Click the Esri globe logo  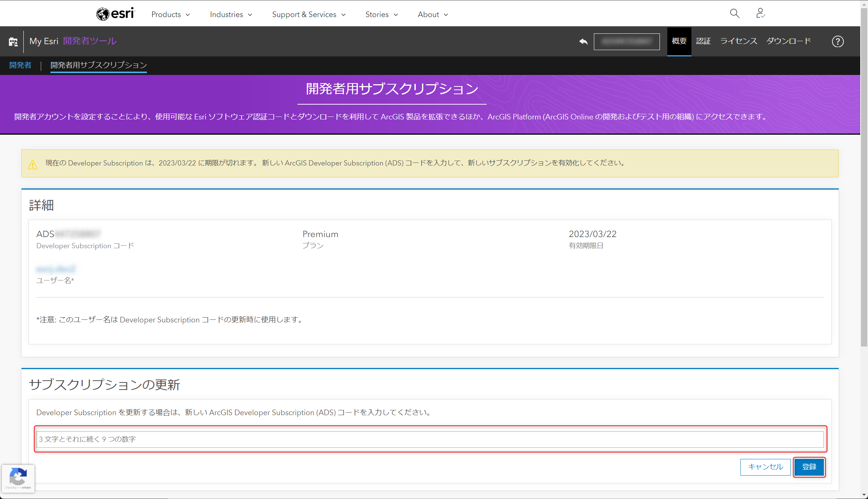(115, 14)
